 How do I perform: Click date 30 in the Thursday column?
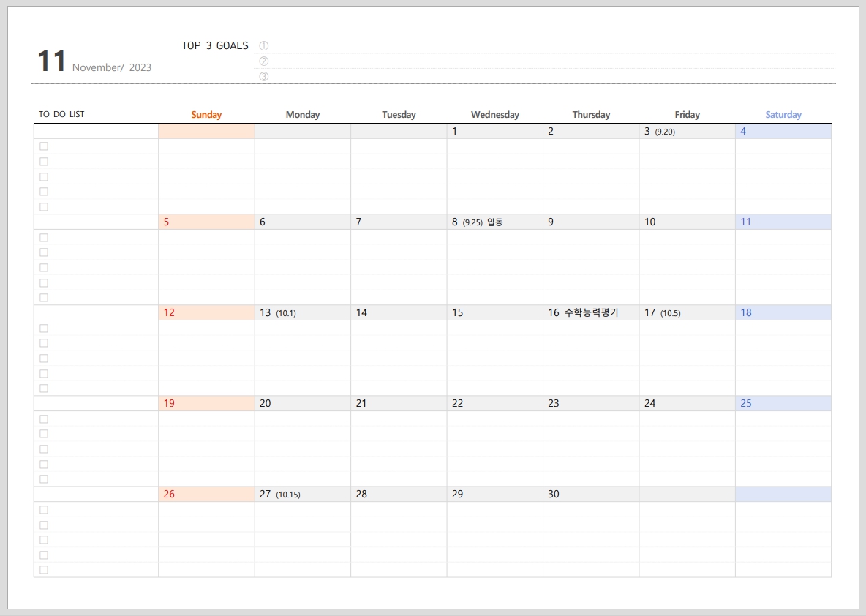point(591,494)
